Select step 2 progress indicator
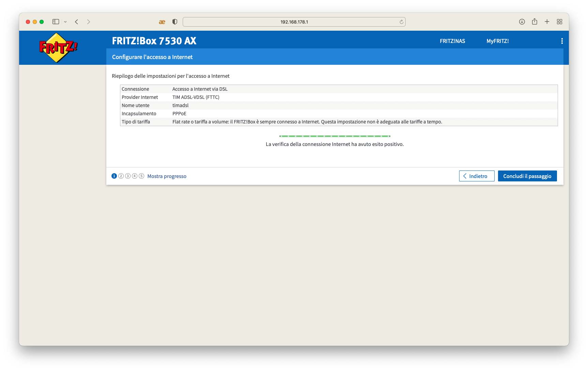This screenshot has height=371, width=588. coord(121,176)
